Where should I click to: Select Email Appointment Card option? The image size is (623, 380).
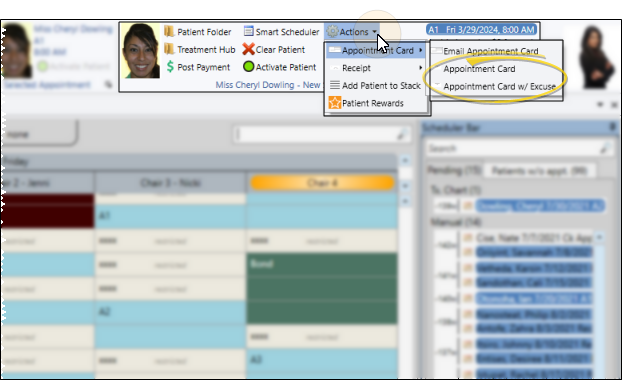point(491,51)
